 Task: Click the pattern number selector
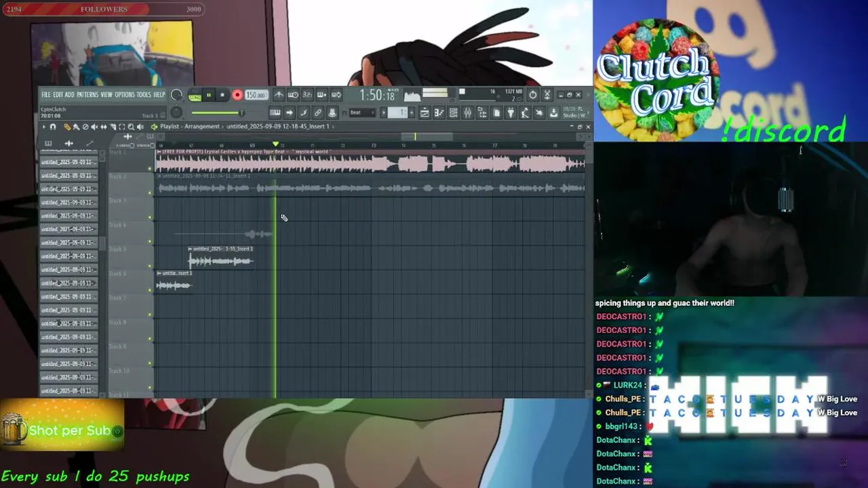click(397, 113)
